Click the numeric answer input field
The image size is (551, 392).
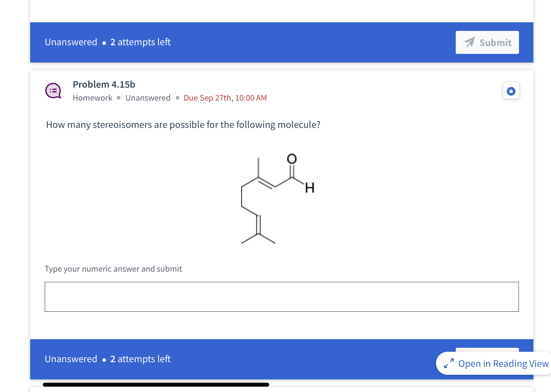point(281,297)
